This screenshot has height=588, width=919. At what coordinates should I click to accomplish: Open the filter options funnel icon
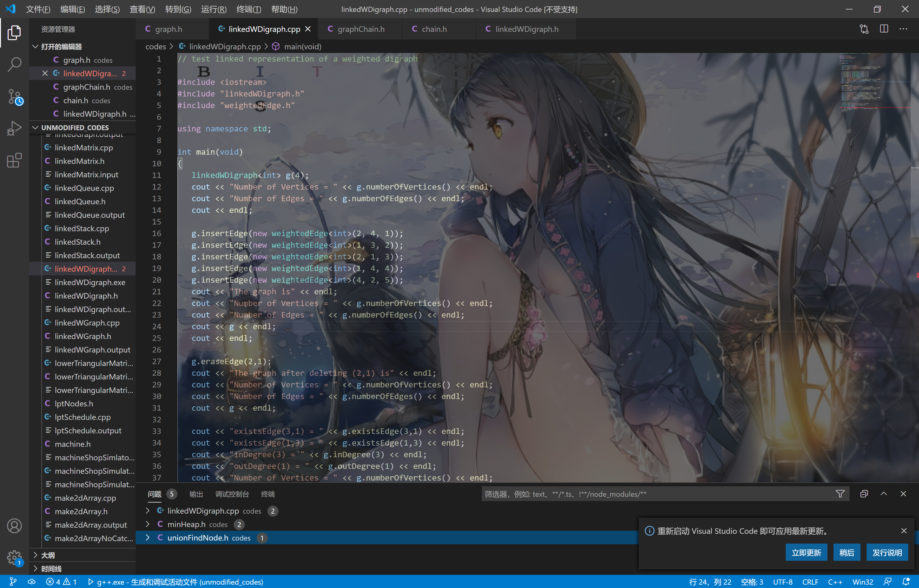click(840, 494)
